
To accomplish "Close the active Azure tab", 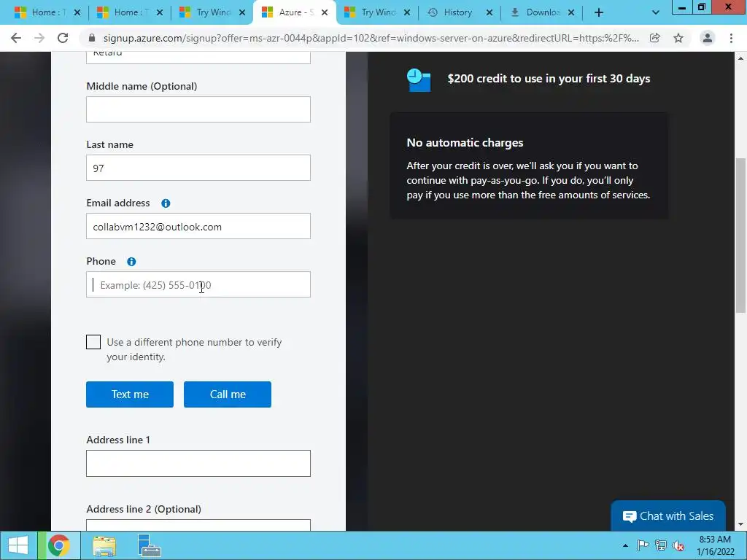I will (x=325, y=13).
